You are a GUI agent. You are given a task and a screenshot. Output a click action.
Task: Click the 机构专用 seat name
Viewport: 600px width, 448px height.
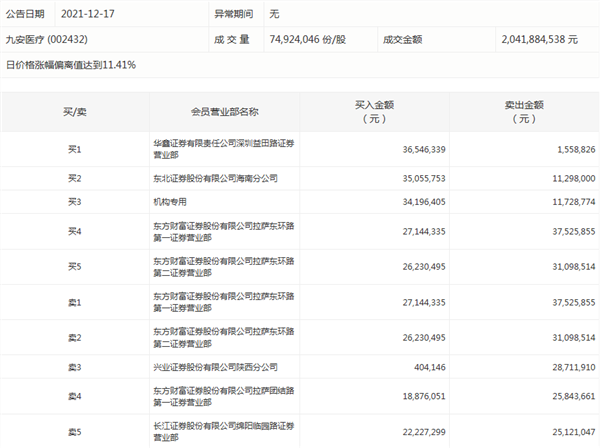pos(170,202)
